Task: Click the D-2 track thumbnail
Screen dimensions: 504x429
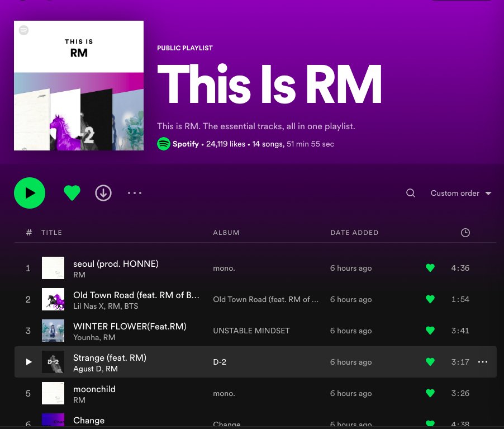Action: point(53,362)
